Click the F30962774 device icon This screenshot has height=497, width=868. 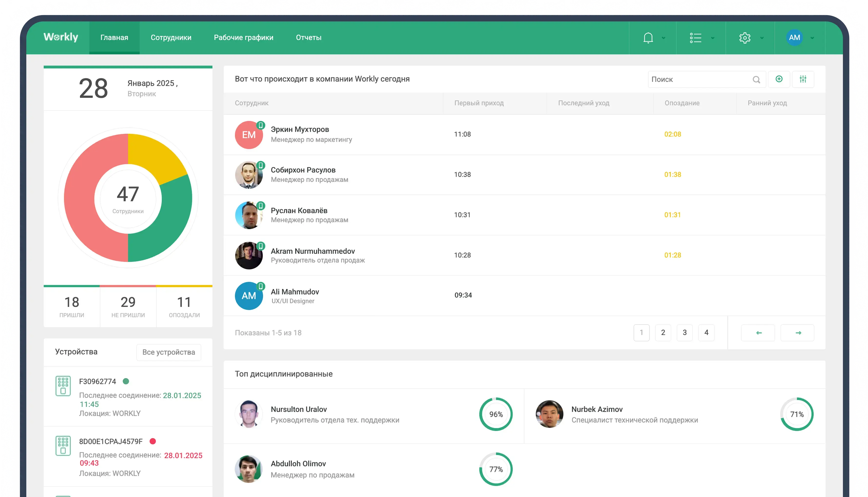tap(63, 386)
